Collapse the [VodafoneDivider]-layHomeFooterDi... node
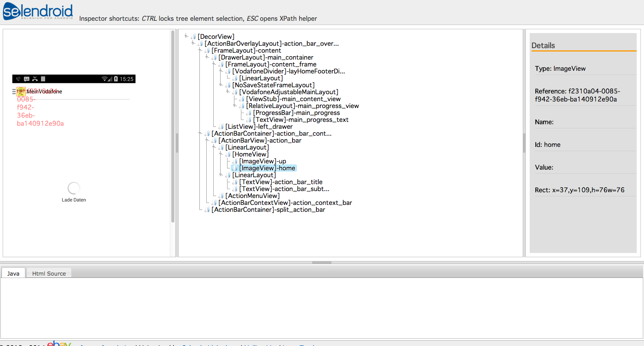Screen dimensions: 644x346 tap(221, 70)
